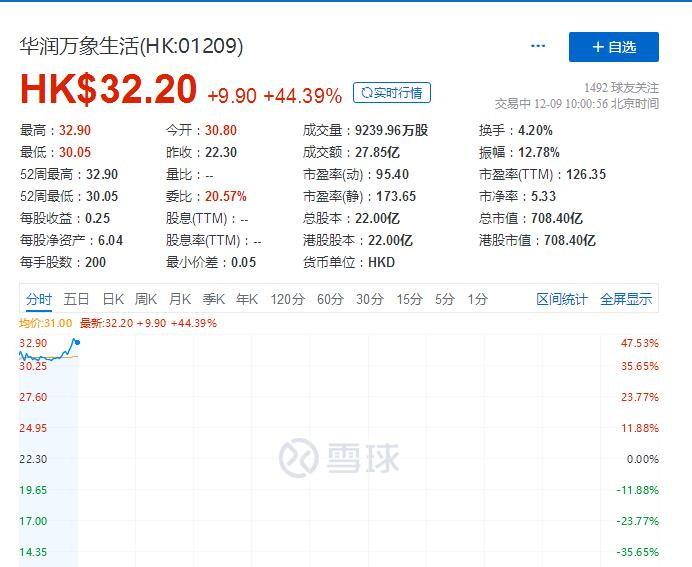Image resolution: width=692 pixels, height=567 pixels.
Task: Click the 最高 value 32.90
Action: tap(75, 130)
